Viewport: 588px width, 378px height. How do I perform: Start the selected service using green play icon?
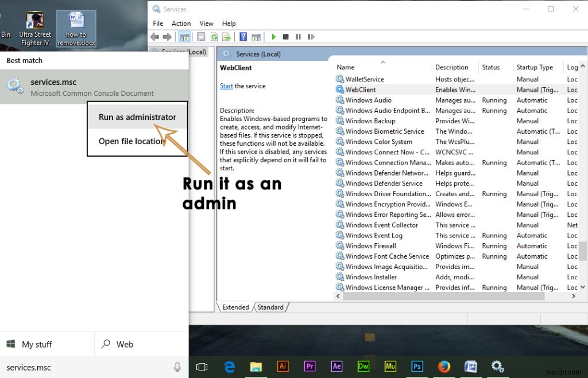tap(273, 37)
